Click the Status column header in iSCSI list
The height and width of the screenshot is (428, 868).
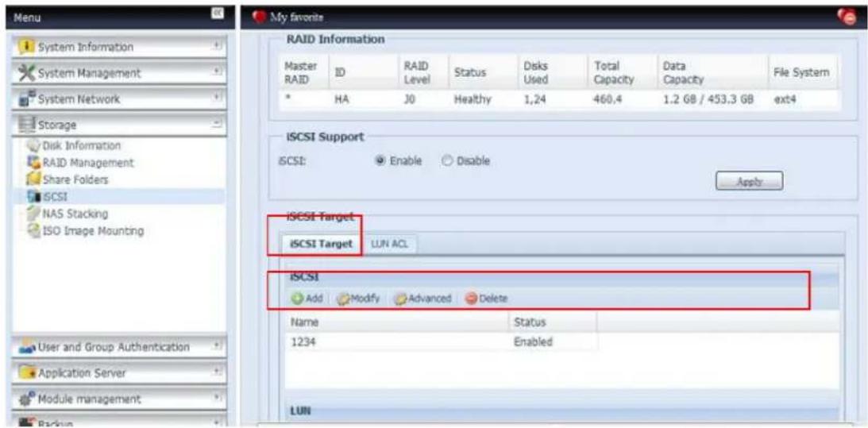click(x=553, y=322)
